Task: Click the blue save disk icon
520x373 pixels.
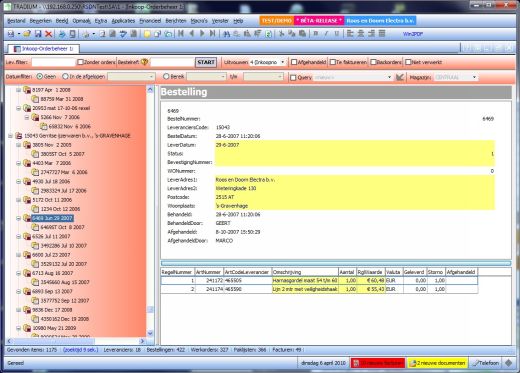Action: click(38, 34)
